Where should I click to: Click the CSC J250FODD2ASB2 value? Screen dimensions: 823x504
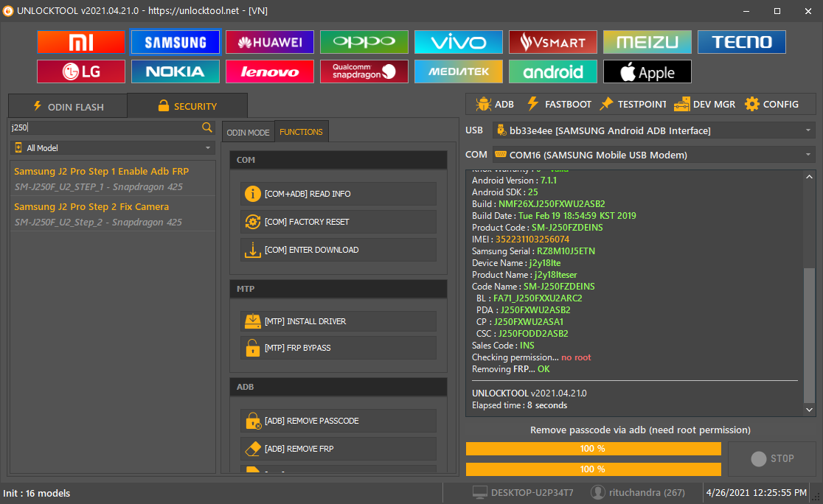tap(533, 334)
